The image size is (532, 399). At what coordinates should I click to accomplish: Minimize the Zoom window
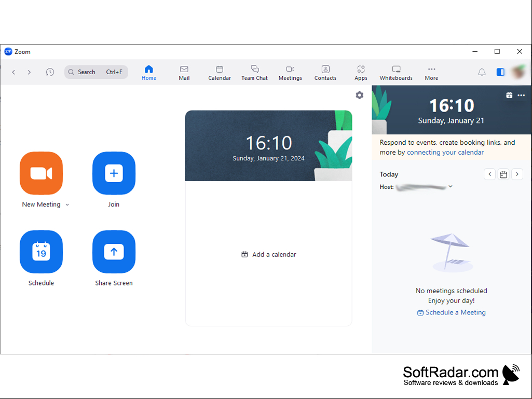coord(475,51)
